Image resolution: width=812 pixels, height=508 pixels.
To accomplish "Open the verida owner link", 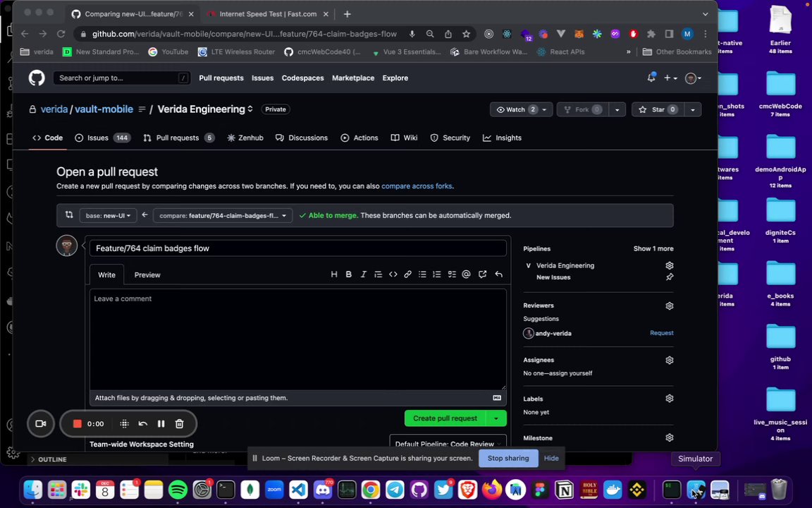I will coord(54,109).
